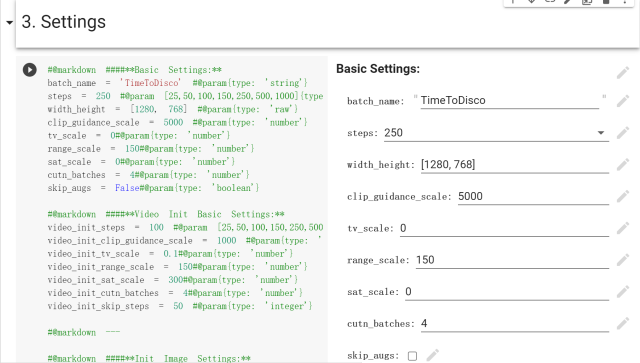Collapse the 3. Settings section

[x=9, y=22]
